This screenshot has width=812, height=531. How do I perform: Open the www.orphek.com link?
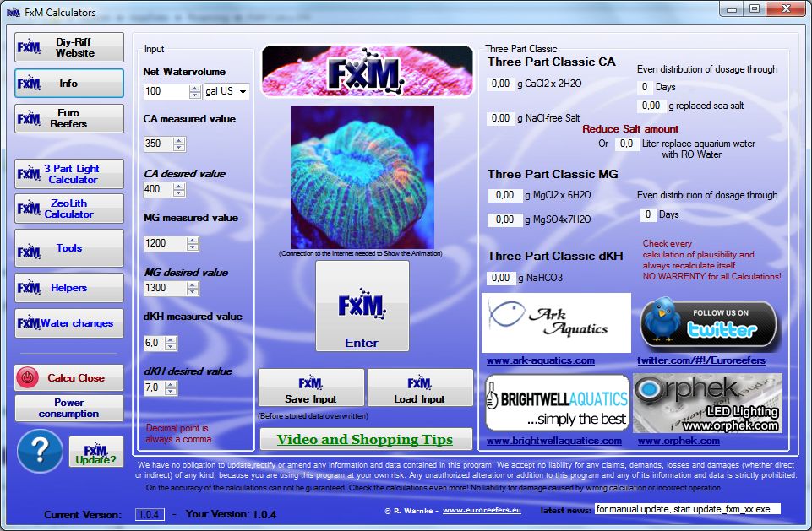pyautogui.click(x=678, y=441)
